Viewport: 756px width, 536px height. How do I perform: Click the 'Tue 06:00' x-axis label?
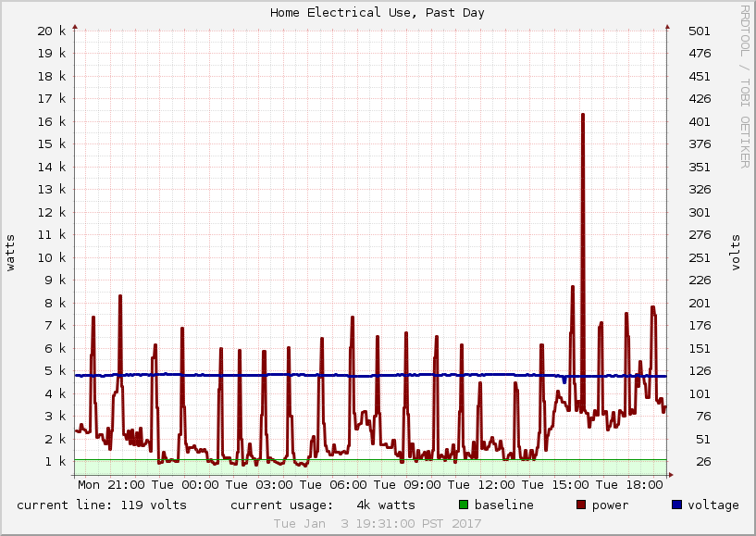(333, 484)
